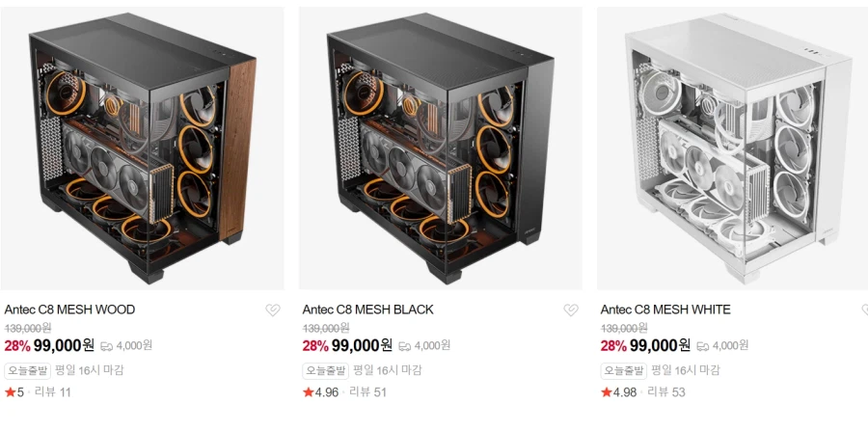868x431 pixels.
Task: Open the Antec C8 MESH WOOD product image
Action: point(142,148)
